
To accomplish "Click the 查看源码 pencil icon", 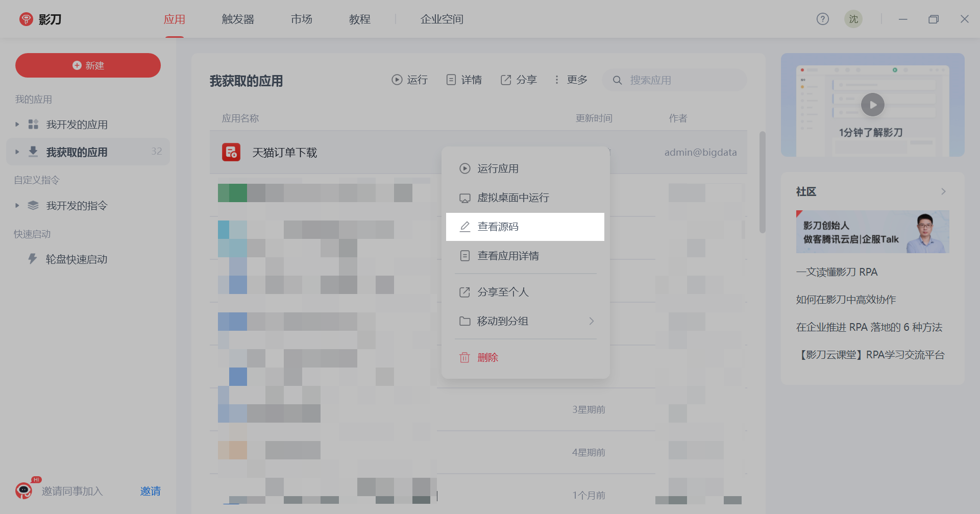I will click(x=464, y=227).
